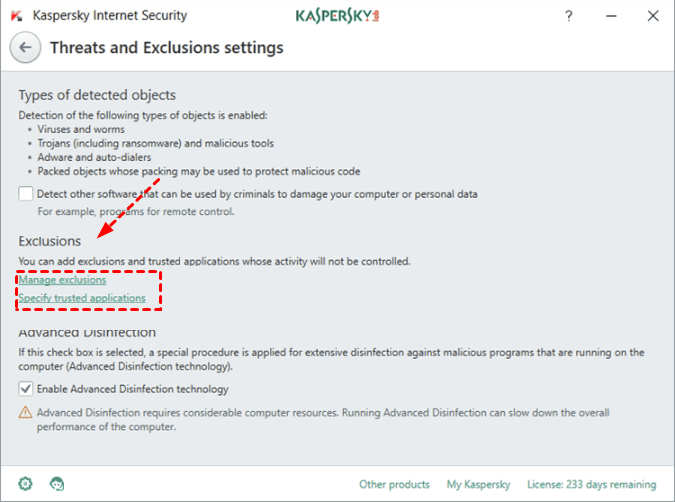Enable the Detect other software checkbox

[25, 194]
